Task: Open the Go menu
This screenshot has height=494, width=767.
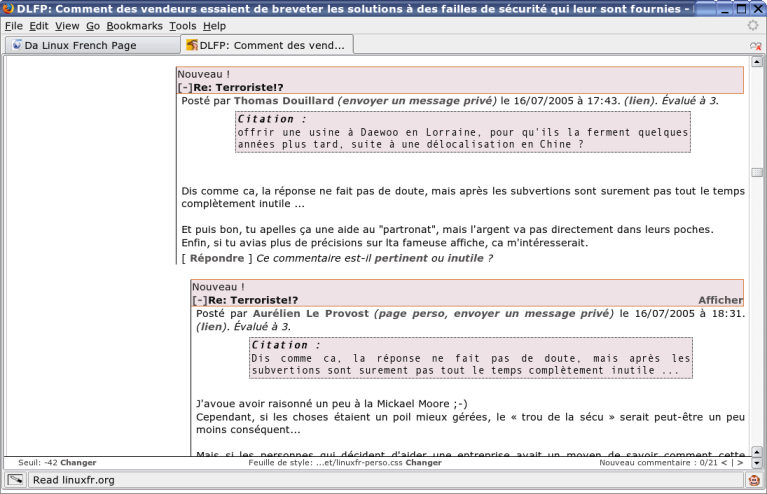Action: (x=93, y=26)
